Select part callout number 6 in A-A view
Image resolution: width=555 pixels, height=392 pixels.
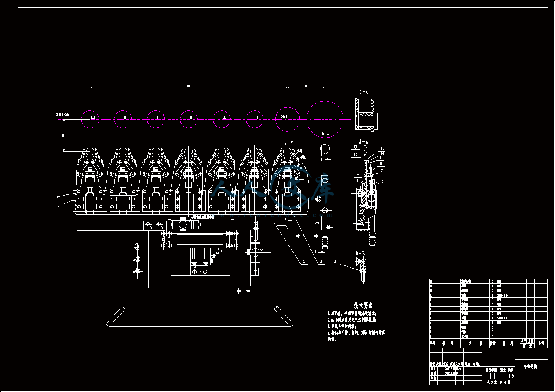383,181
